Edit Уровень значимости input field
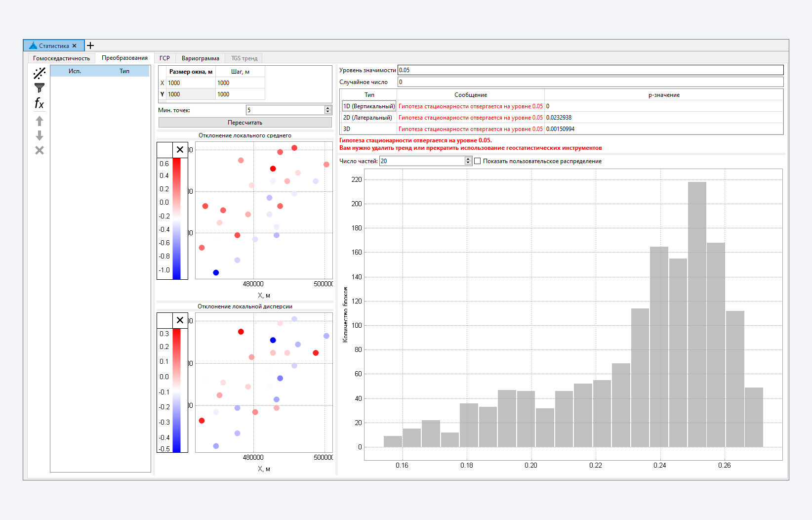 [590, 70]
